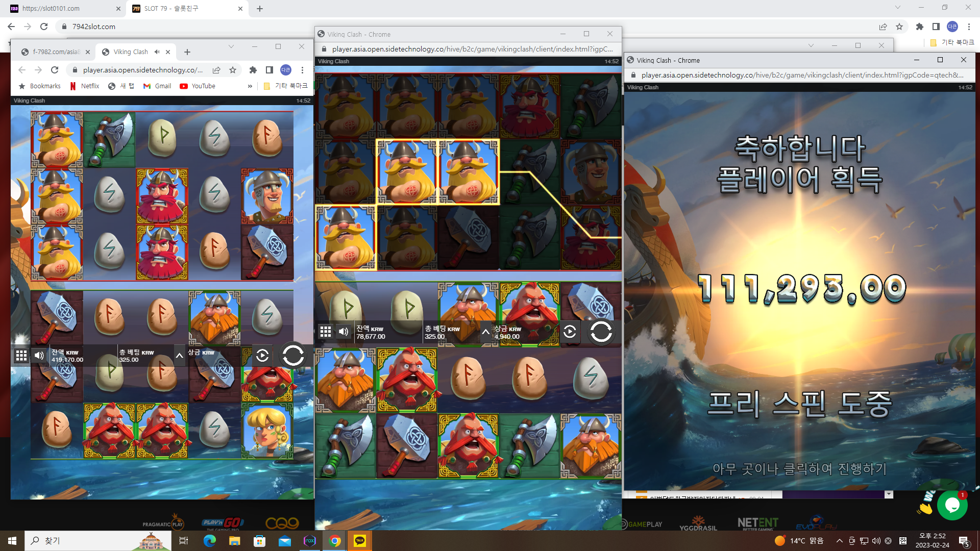This screenshot has width=980, height=551.
Task: Mute game sound in middle Viking Clash window
Action: click(x=344, y=332)
